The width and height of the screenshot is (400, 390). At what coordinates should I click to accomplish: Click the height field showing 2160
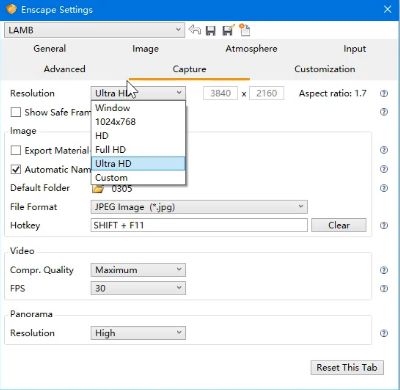click(x=267, y=93)
